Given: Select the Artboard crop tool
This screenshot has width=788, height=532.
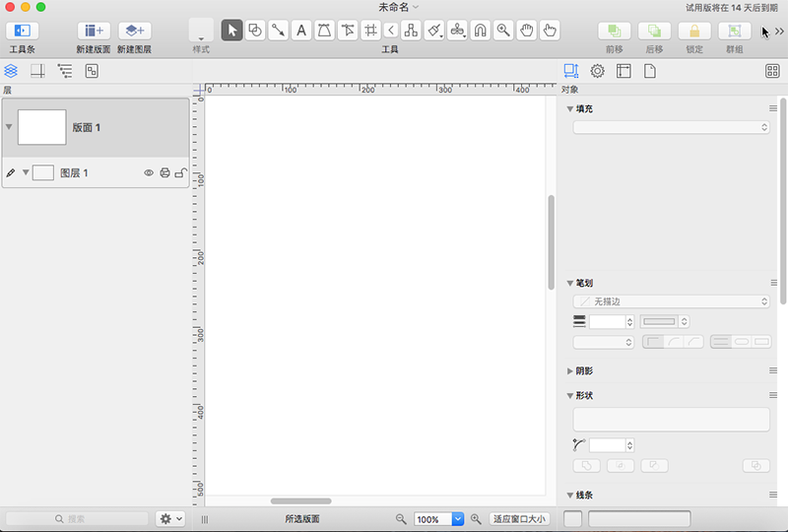Looking at the screenshot, I should coord(370,31).
